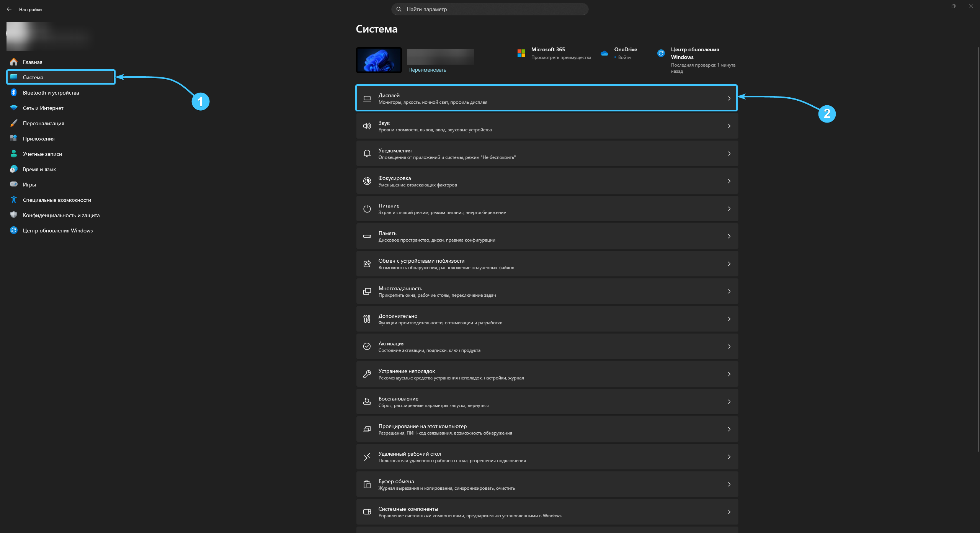Click the Notifications bell icon

367,154
